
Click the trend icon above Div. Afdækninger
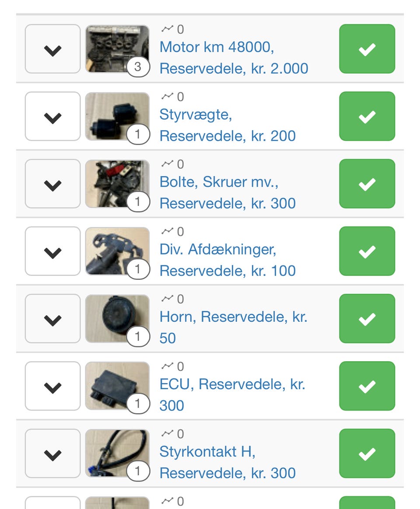(x=167, y=231)
